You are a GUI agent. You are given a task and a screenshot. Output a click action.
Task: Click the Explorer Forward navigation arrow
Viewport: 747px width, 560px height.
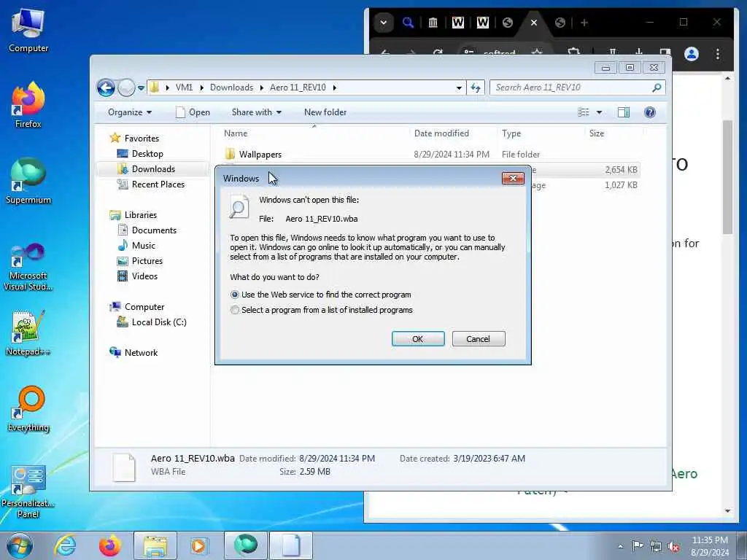pyautogui.click(x=126, y=87)
